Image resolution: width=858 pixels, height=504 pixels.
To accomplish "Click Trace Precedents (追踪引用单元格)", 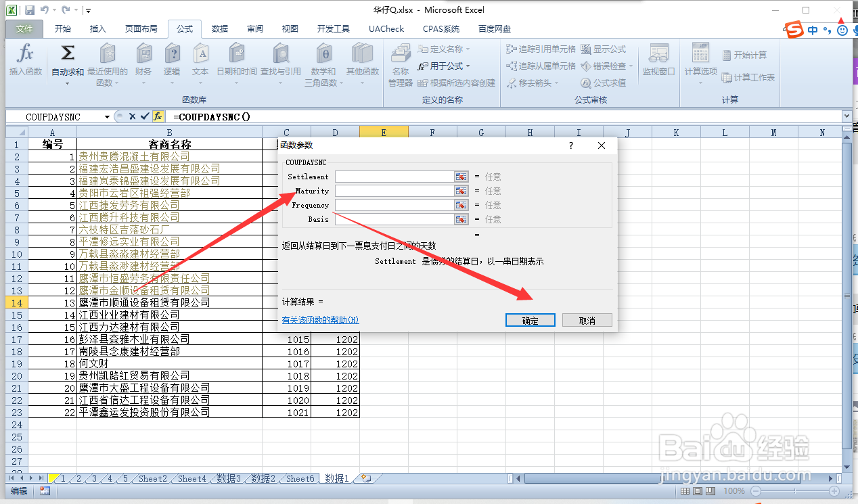I will click(x=541, y=49).
